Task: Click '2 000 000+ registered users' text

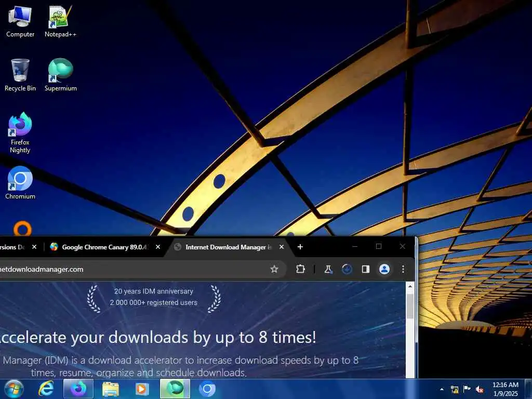Action: [x=154, y=302]
